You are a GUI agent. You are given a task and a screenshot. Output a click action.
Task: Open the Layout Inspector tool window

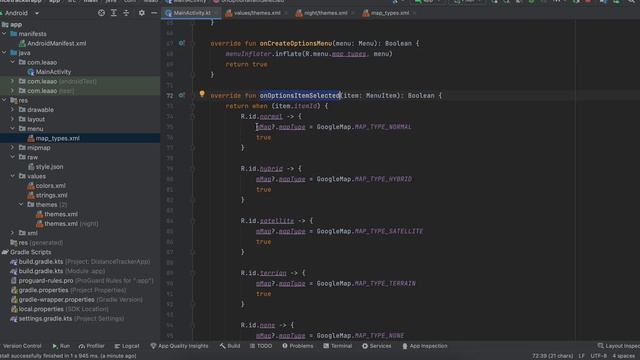click(x=618, y=346)
